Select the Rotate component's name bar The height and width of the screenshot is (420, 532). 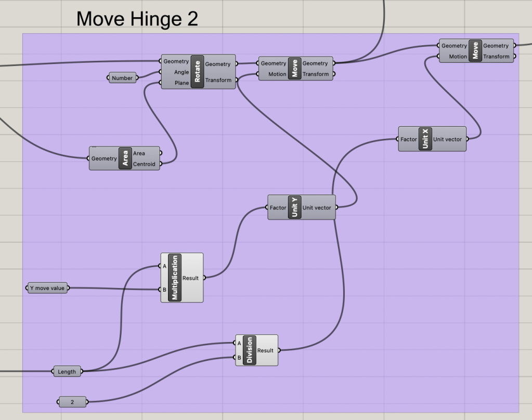point(197,72)
